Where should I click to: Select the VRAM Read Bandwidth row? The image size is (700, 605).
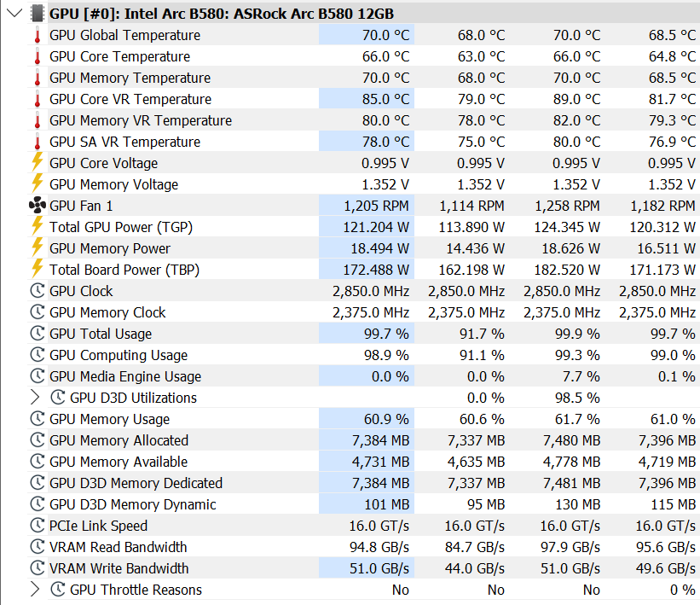coord(363,547)
